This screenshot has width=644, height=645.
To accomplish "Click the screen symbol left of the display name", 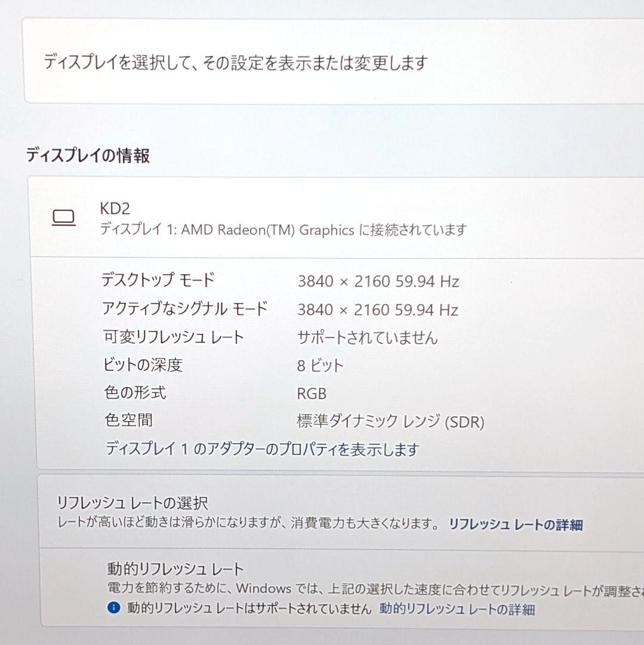I will tap(64, 218).
